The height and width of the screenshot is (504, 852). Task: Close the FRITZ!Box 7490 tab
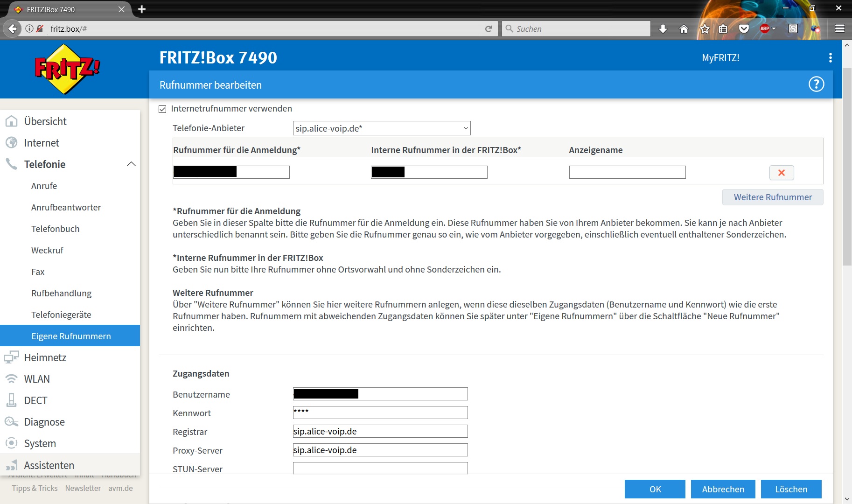click(121, 9)
